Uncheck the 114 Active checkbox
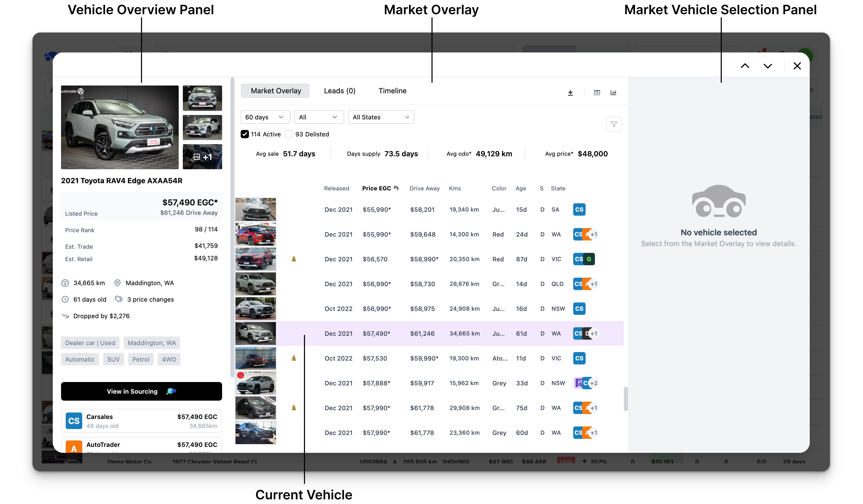863x504 pixels. click(x=244, y=134)
